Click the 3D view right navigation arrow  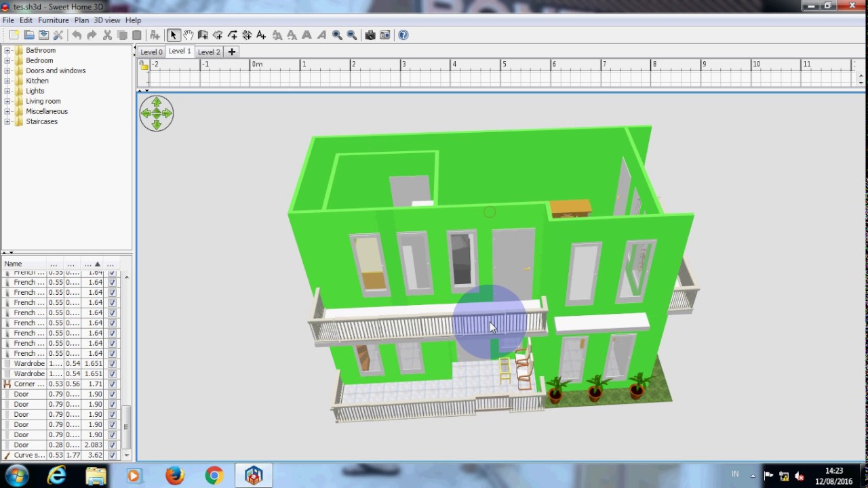click(167, 113)
